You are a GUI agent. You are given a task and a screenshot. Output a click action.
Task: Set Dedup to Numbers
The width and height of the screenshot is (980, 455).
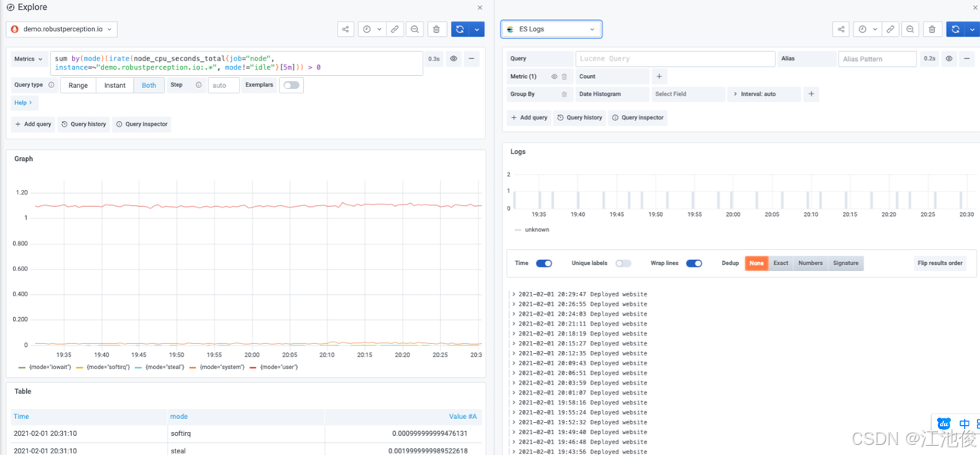810,264
